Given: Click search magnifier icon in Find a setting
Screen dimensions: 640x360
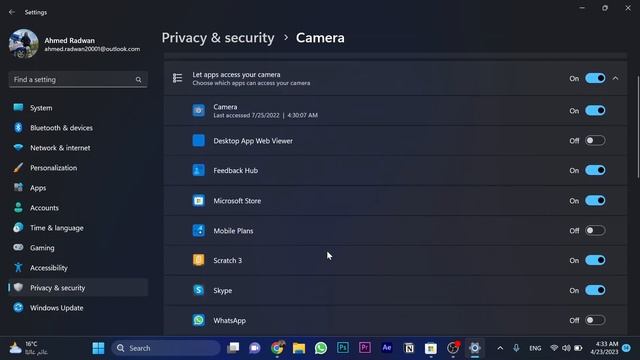Looking at the screenshot, I should [x=138, y=80].
